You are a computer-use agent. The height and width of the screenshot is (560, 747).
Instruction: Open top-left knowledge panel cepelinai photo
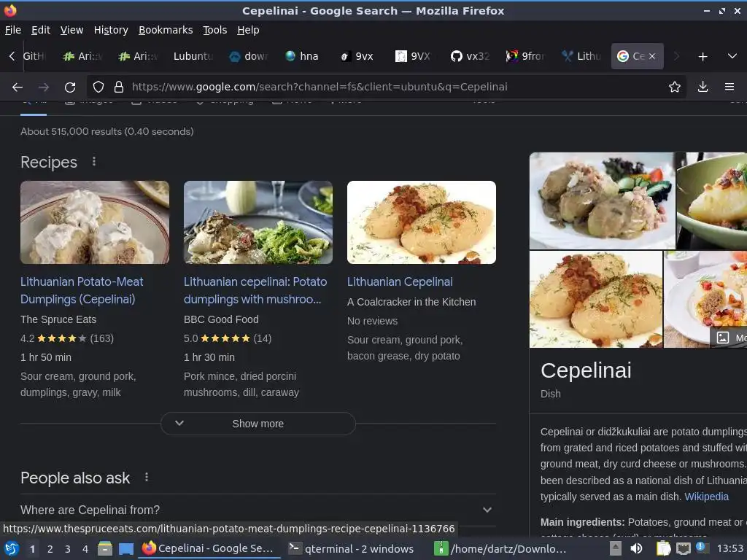click(602, 201)
